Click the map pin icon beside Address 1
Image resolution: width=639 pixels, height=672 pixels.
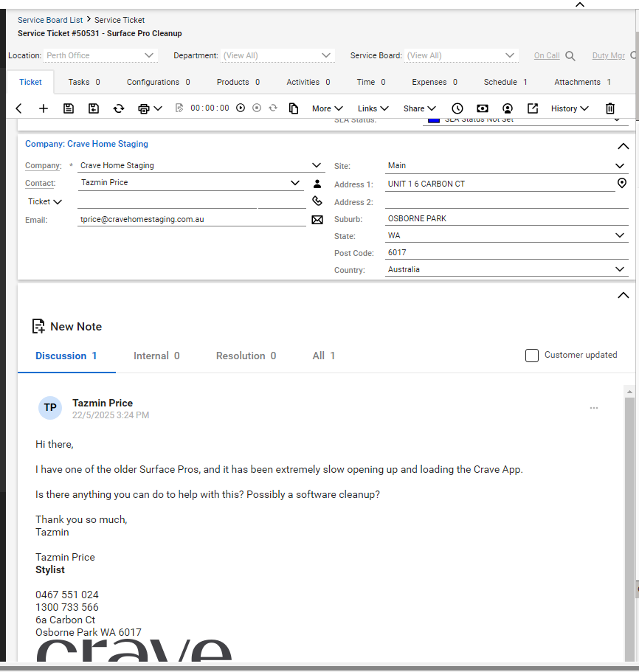point(622,184)
